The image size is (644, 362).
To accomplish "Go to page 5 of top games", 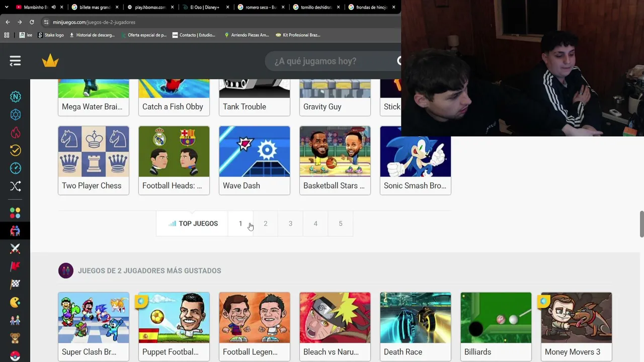I will tap(341, 224).
